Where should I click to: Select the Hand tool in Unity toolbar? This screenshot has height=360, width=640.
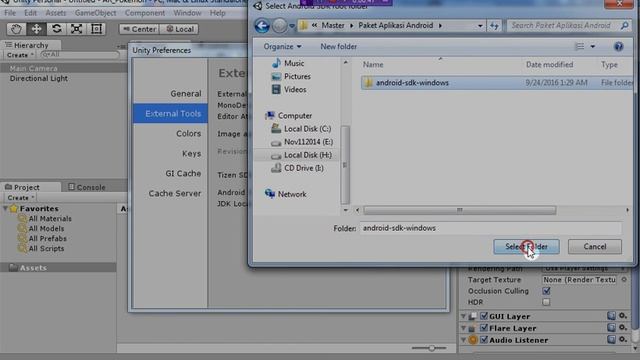(16, 29)
